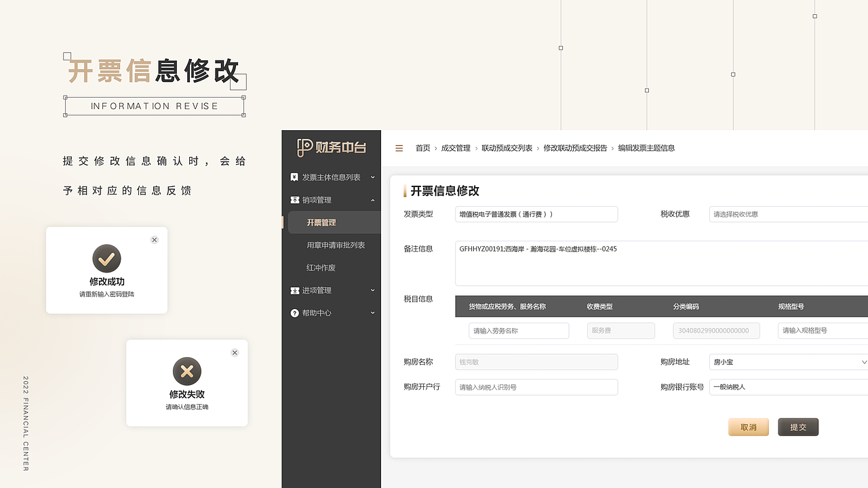Click the 分类编码 field with 3040802990000000000
This screenshot has width=868, height=488.
[716, 331]
